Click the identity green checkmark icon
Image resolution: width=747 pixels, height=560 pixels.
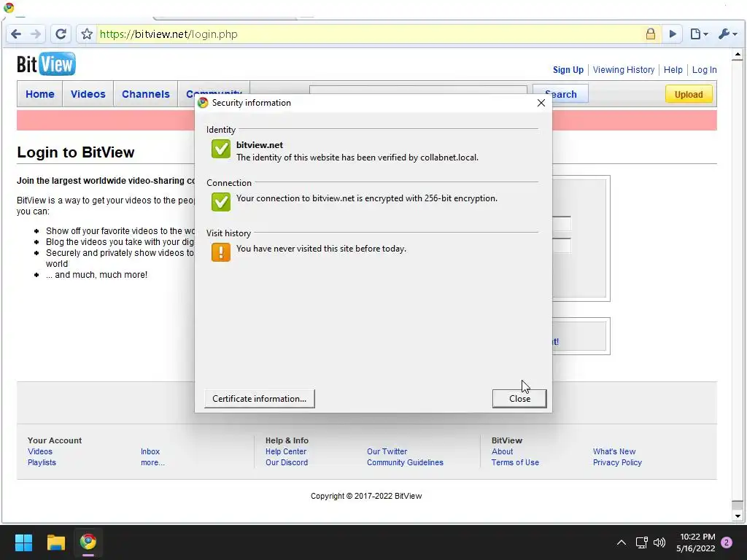220,149
